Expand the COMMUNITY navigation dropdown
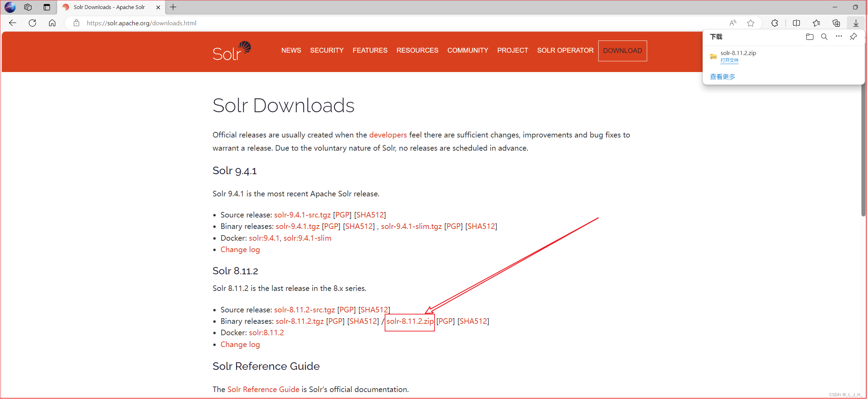The width and height of the screenshot is (868, 400). coord(467,51)
